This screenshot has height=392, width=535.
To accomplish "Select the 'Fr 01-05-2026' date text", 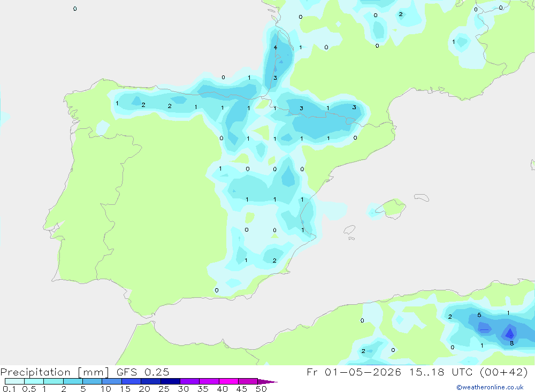I will (x=354, y=372).
